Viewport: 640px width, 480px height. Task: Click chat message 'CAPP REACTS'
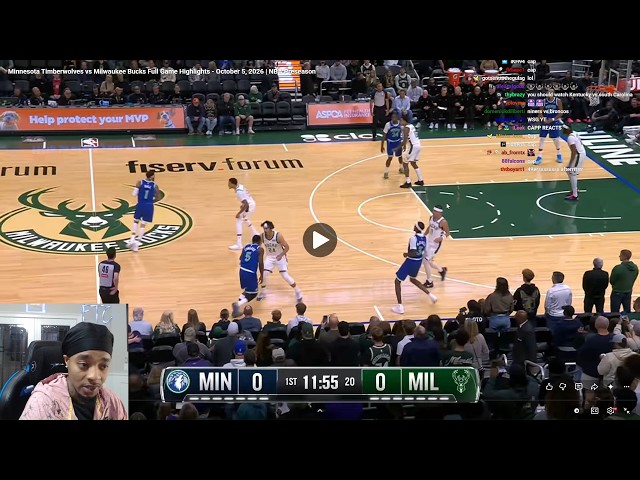544,128
